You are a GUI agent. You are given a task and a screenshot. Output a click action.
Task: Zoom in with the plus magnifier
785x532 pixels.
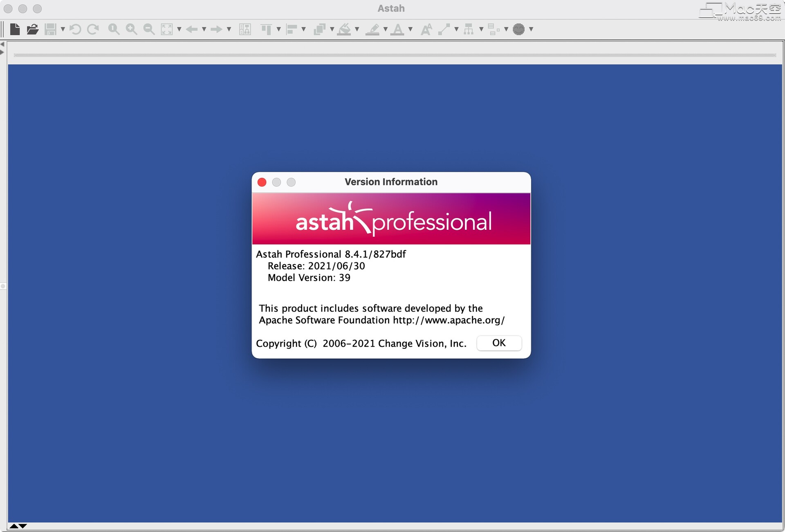[131, 29]
